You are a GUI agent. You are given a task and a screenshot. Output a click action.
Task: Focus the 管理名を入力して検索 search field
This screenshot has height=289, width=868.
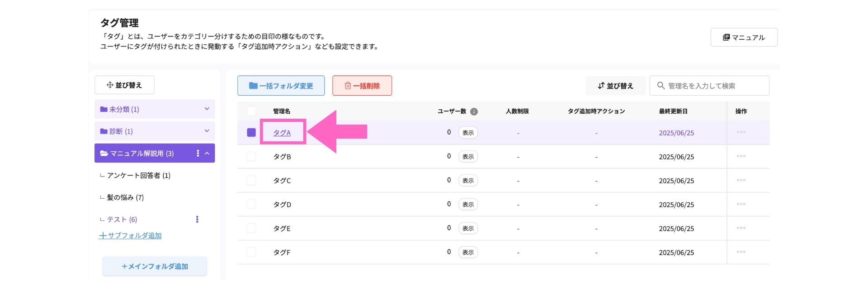pos(709,86)
